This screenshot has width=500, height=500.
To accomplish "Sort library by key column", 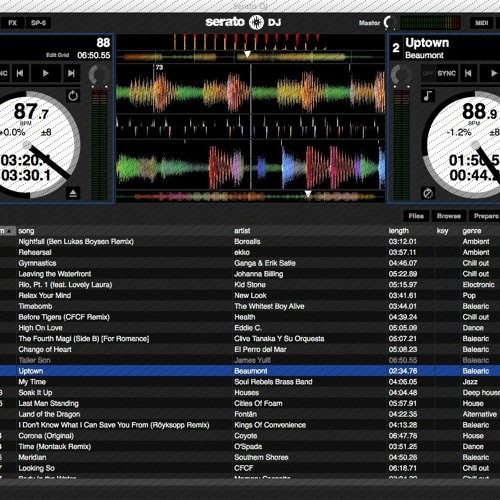I will pyautogui.click(x=447, y=231).
